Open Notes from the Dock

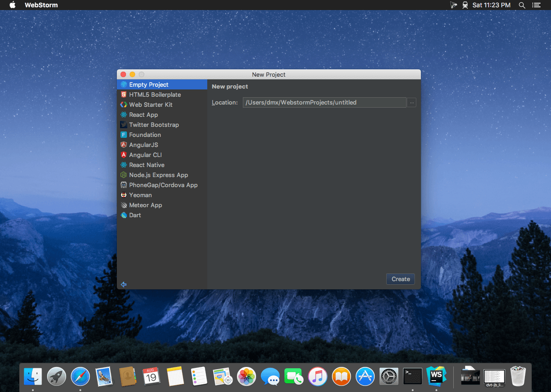[x=175, y=376]
